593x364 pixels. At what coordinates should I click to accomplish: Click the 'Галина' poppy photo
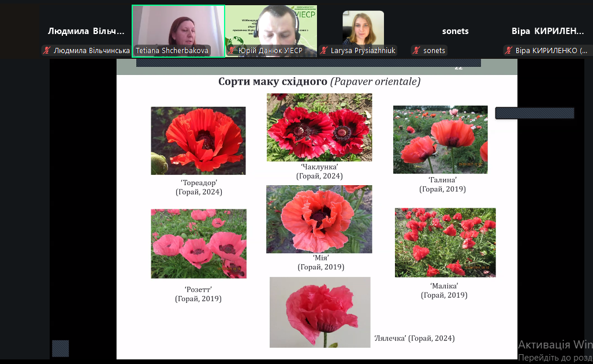[440, 140]
